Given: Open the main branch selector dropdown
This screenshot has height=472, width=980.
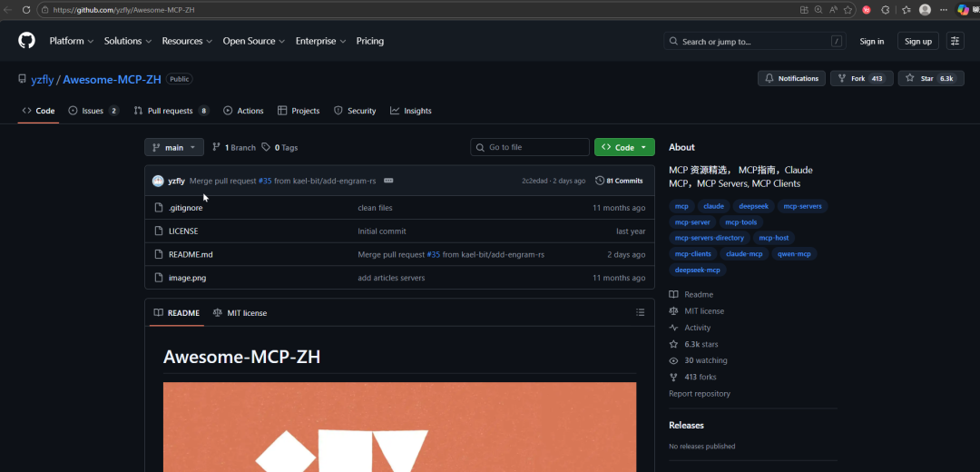Looking at the screenshot, I should coord(174,148).
